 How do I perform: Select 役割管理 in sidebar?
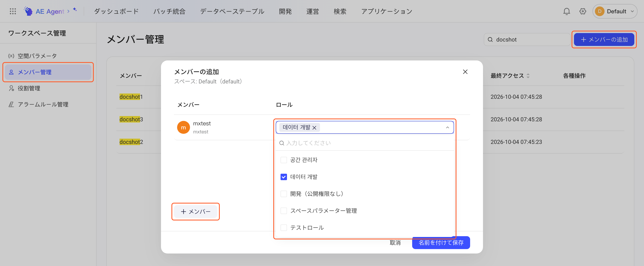(x=48, y=88)
